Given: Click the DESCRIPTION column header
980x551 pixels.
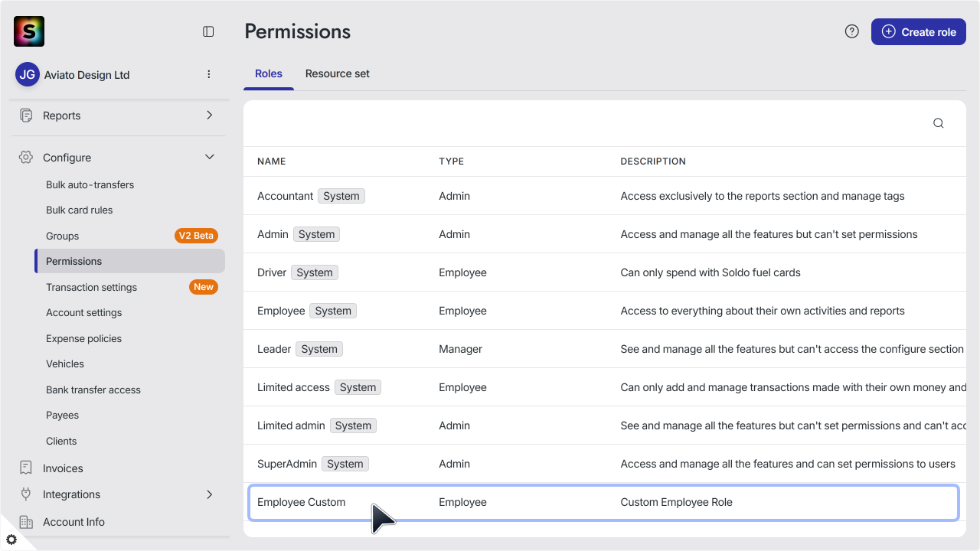Looking at the screenshot, I should coord(653,161).
